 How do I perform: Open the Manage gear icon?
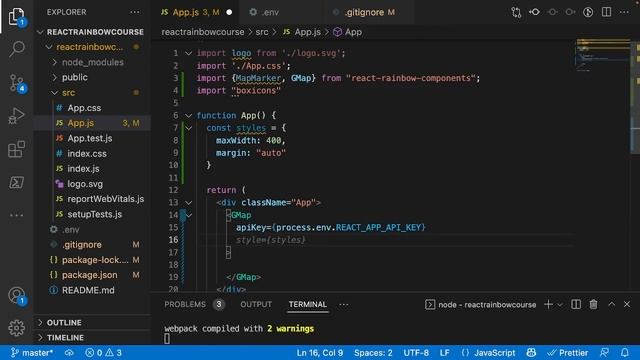[16, 328]
